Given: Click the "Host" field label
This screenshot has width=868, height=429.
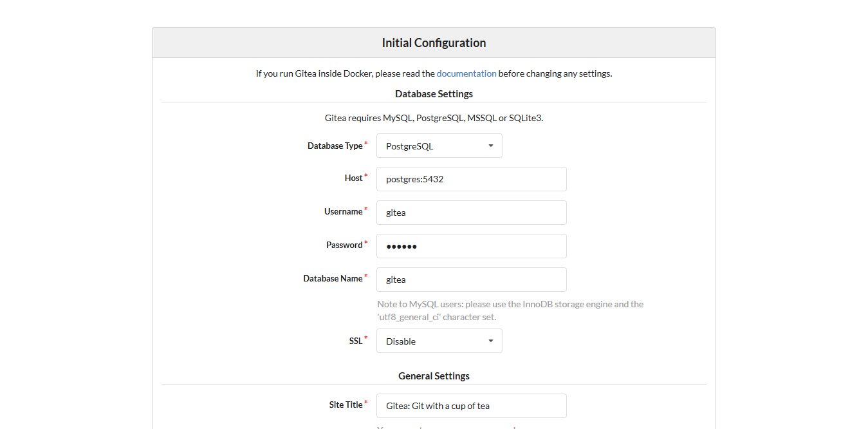Looking at the screenshot, I should [353, 178].
